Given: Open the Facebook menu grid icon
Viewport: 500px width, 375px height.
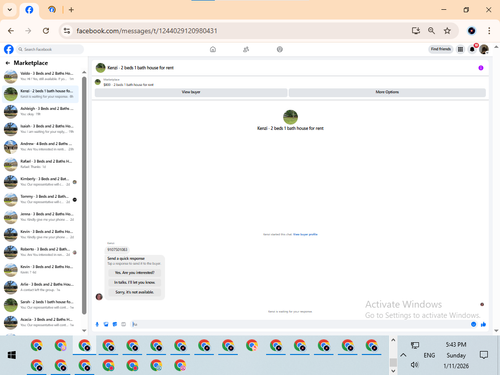Looking at the screenshot, I should (460, 49).
